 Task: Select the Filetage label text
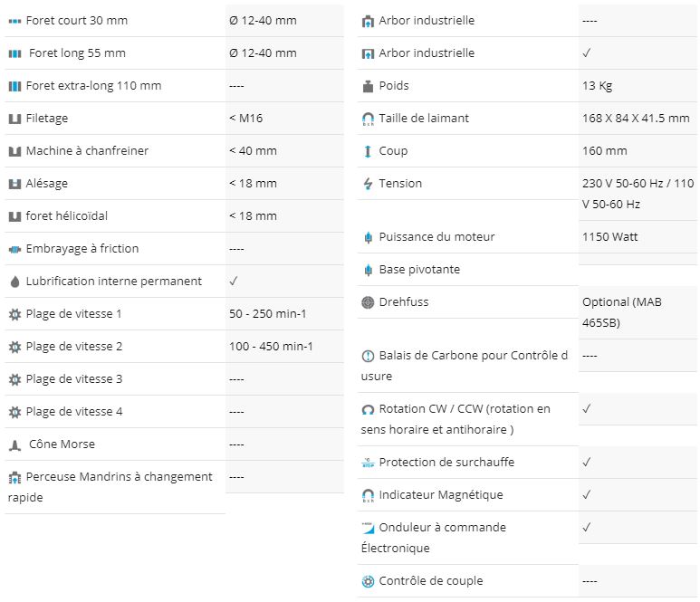click(x=47, y=119)
